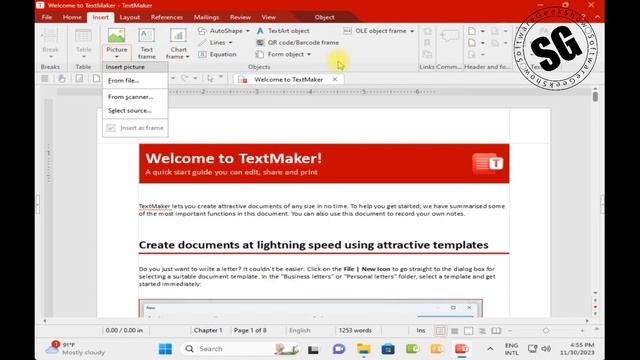Open the Picture dropdown arrow
The image size is (640, 360).
(117, 57)
